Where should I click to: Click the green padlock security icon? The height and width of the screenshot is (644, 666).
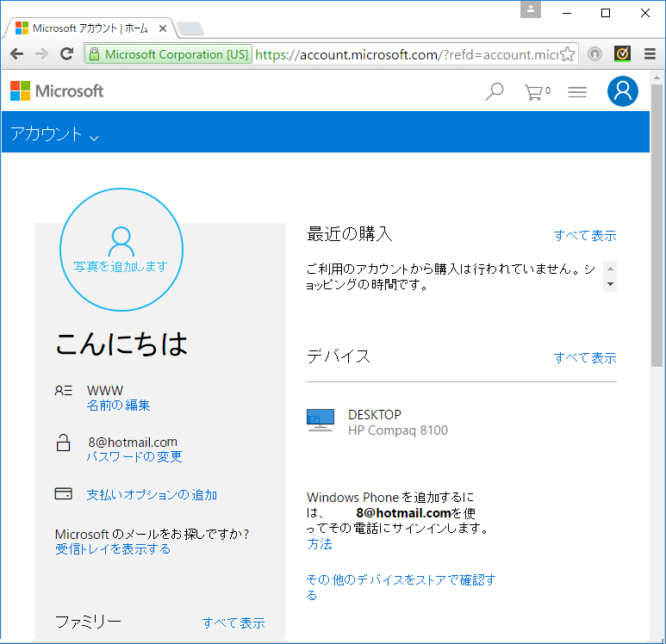click(94, 54)
